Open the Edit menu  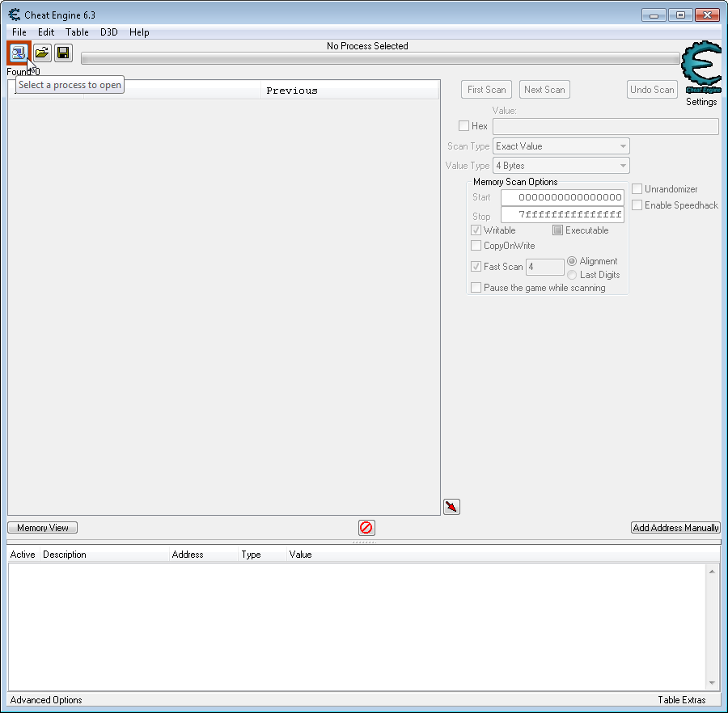click(46, 32)
